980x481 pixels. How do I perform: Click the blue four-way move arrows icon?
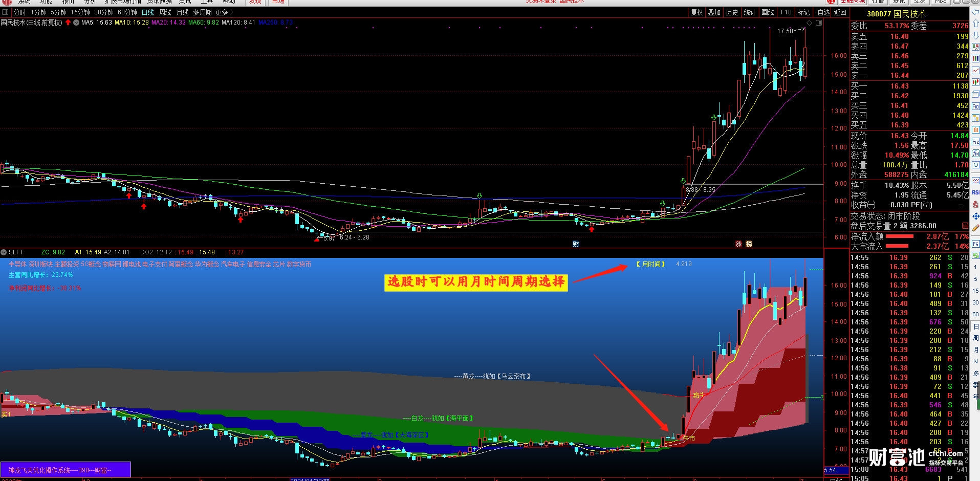pos(975,216)
